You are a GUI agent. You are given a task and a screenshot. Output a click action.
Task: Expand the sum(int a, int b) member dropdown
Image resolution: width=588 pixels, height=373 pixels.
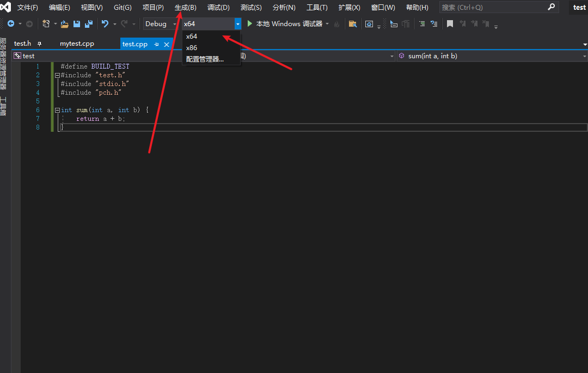click(x=584, y=56)
